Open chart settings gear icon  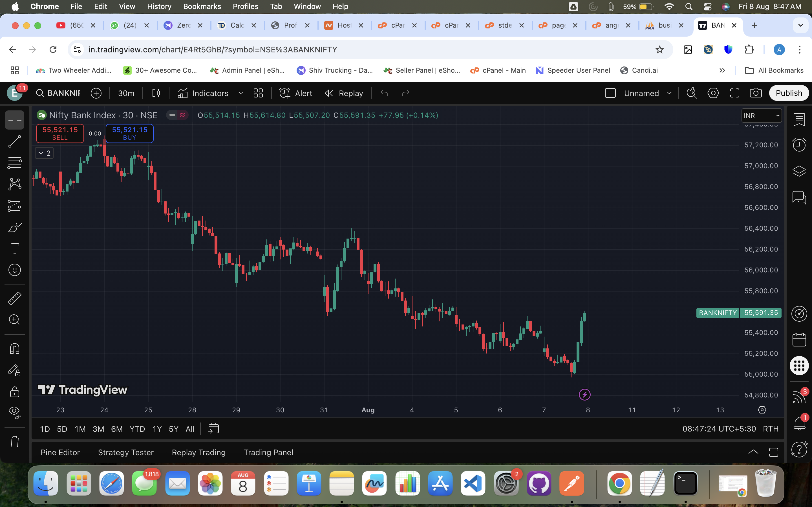pos(713,93)
